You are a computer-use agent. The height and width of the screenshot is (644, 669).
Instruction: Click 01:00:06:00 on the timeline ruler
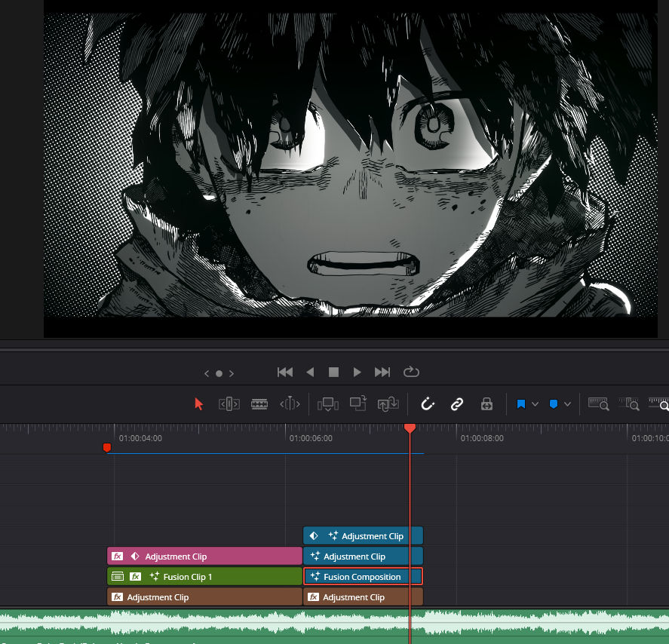(311, 438)
